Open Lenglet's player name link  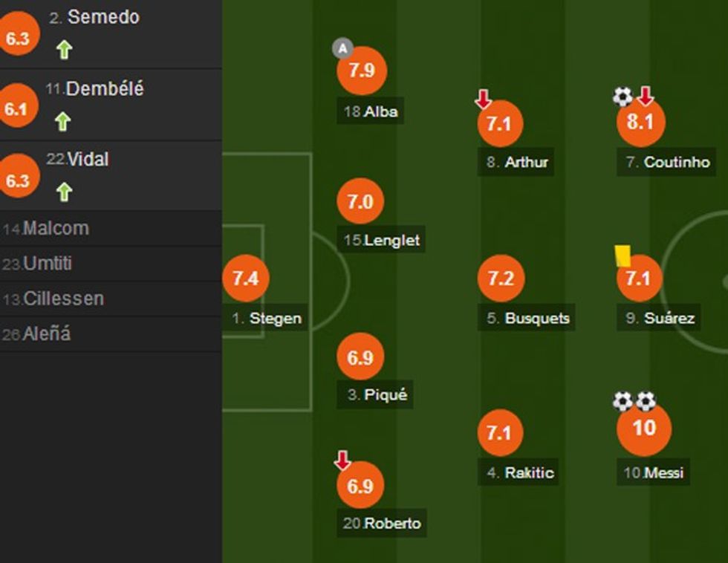(391, 240)
